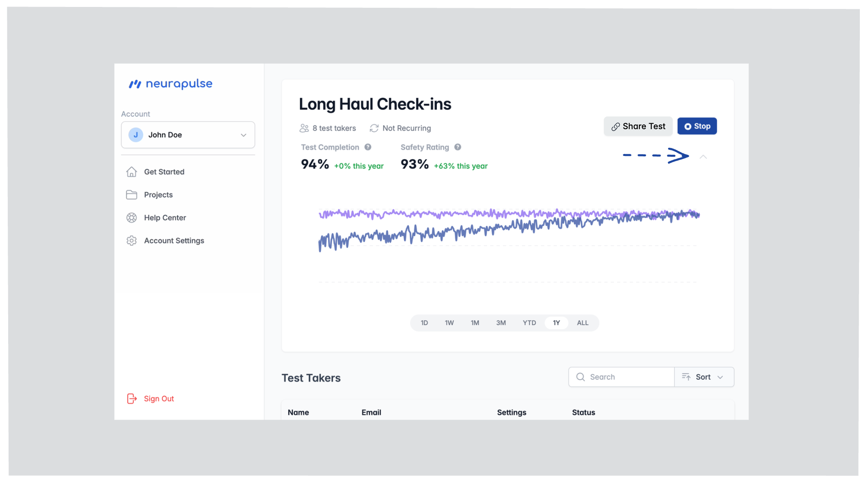The height and width of the screenshot is (483, 868).
Task: Collapse the chart with the chevron
Action: pyautogui.click(x=703, y=157)
